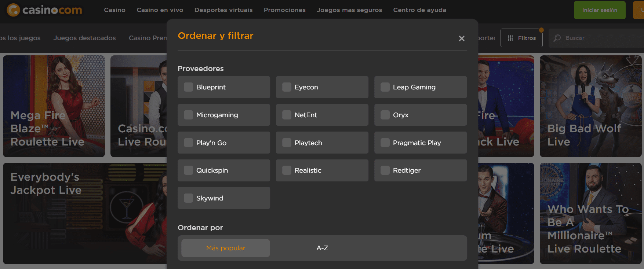
Task: Click the Filtros sliders icon
Action: [x=510, y=38]
